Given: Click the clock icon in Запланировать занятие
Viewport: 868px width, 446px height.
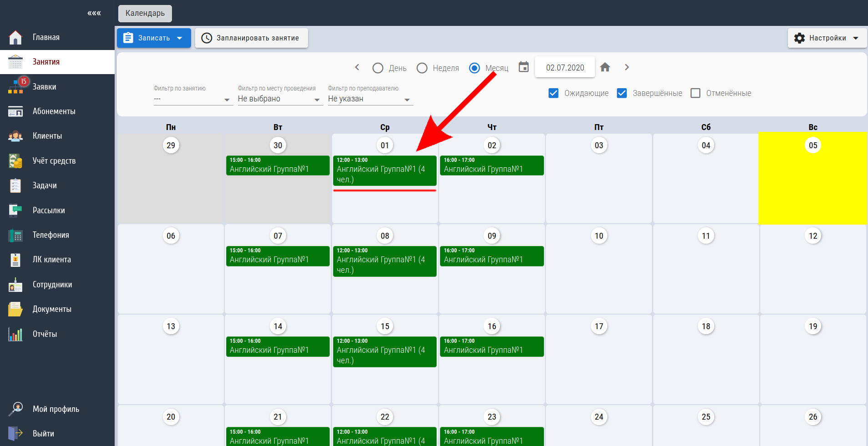Looking at the screenshot, I should pos(207,38).
